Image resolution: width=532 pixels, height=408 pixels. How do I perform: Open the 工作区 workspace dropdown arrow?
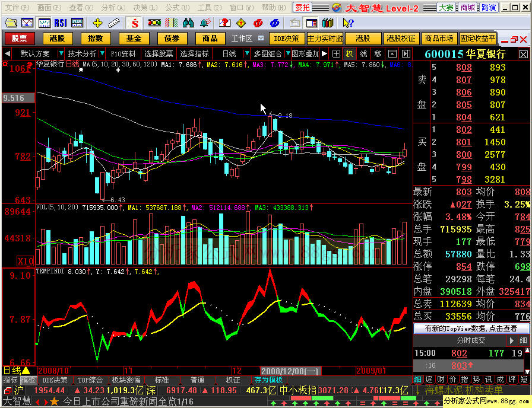(261, 38)
